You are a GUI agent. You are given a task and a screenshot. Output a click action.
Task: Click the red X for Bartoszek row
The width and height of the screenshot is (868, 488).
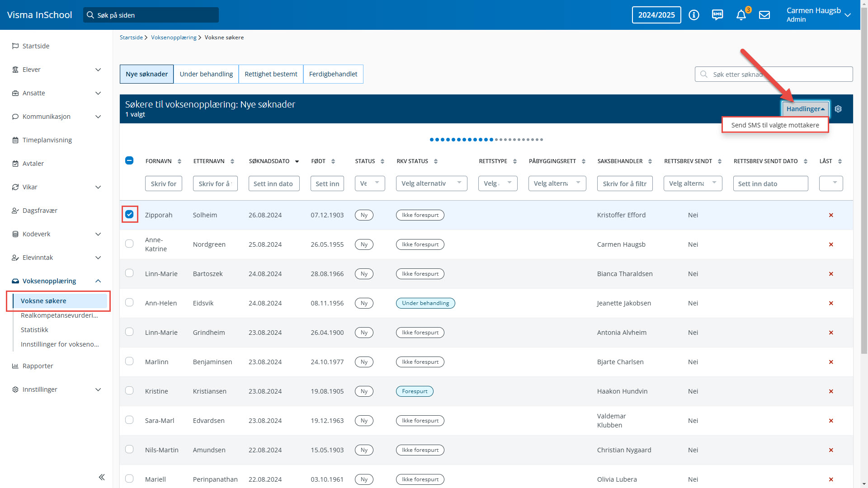831,274
